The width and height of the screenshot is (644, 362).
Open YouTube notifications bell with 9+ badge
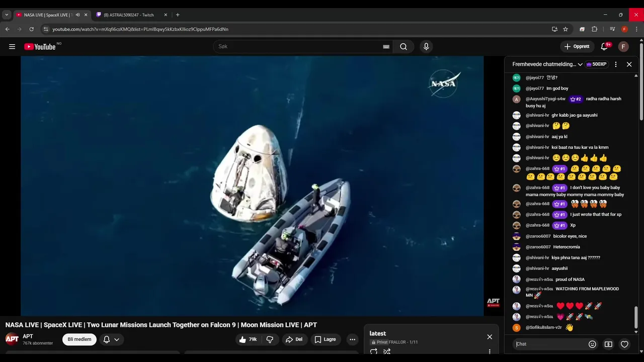(x=605, y=47)
